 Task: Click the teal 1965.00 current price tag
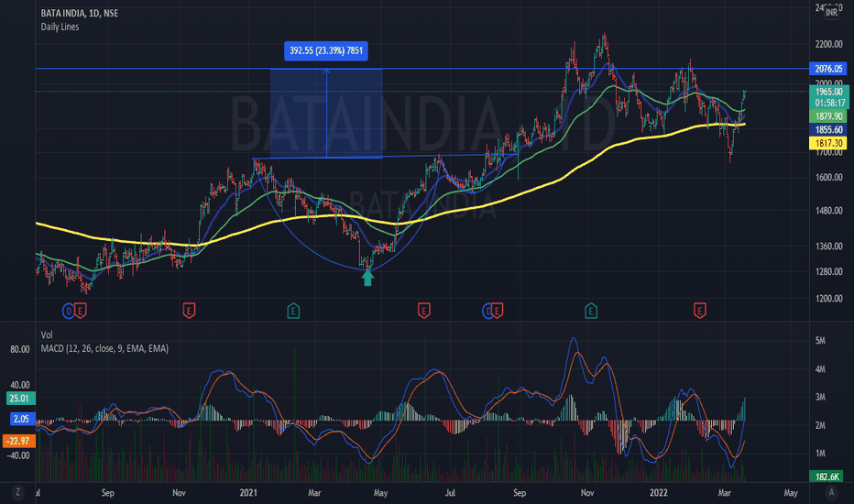[828, 92]
